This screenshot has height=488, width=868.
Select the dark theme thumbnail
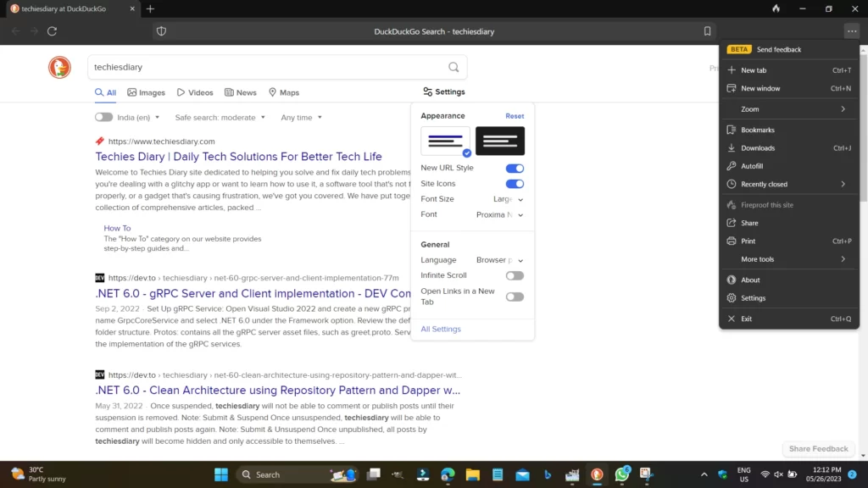click(x=500, y=141)
